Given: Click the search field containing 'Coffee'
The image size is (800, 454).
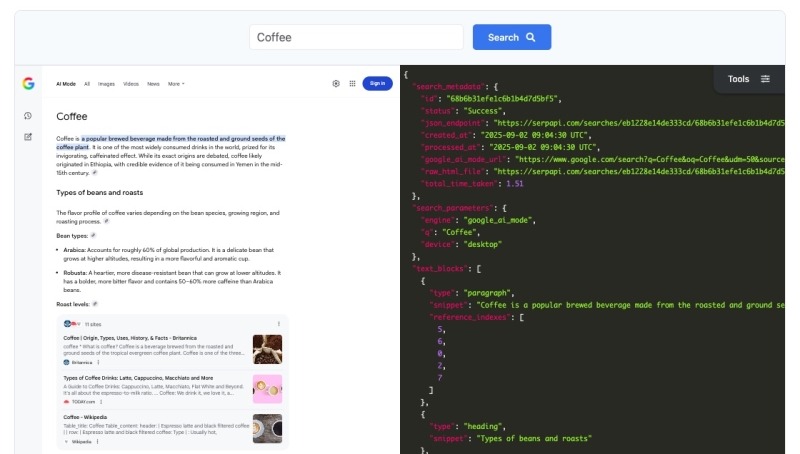Looking at the screenshot, I should [357, 38].
